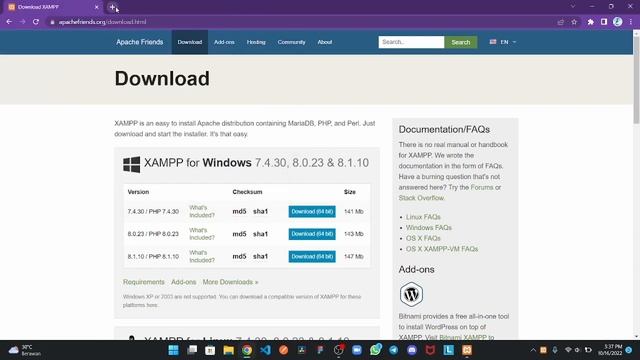Screen dimensions: 640x360
Task: Open Add-ons link below version table
Action: click(184, 282)
